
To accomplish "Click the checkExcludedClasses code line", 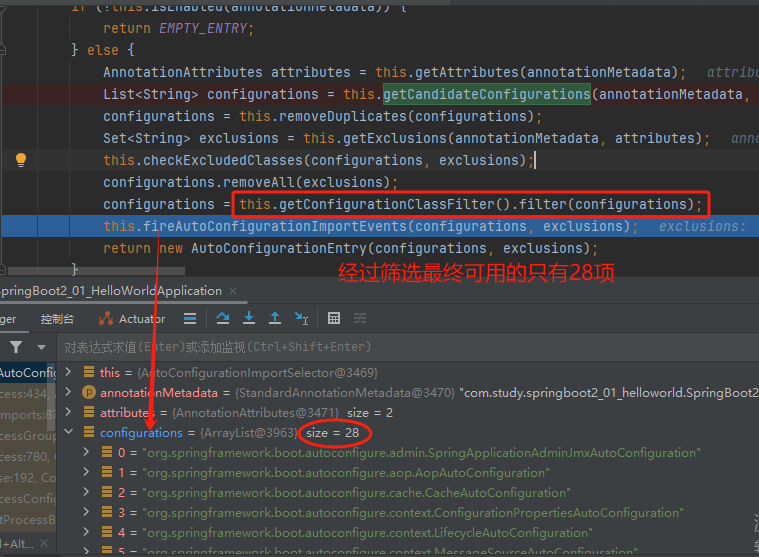I will point(319,160).
